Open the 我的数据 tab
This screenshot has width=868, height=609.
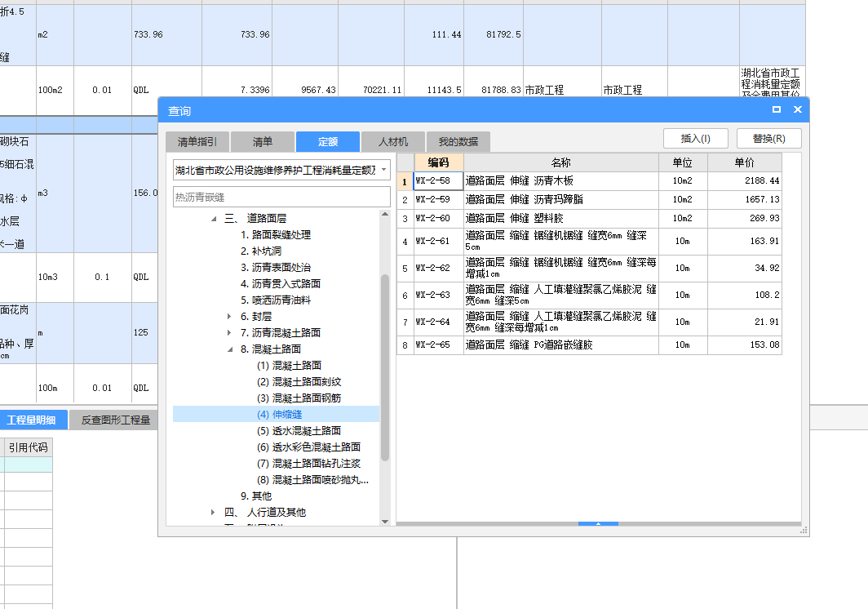458,142
